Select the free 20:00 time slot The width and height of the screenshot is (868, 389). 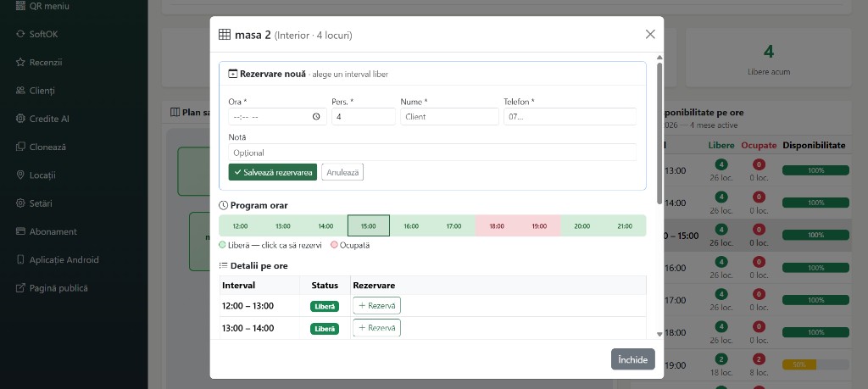[581, 225]
